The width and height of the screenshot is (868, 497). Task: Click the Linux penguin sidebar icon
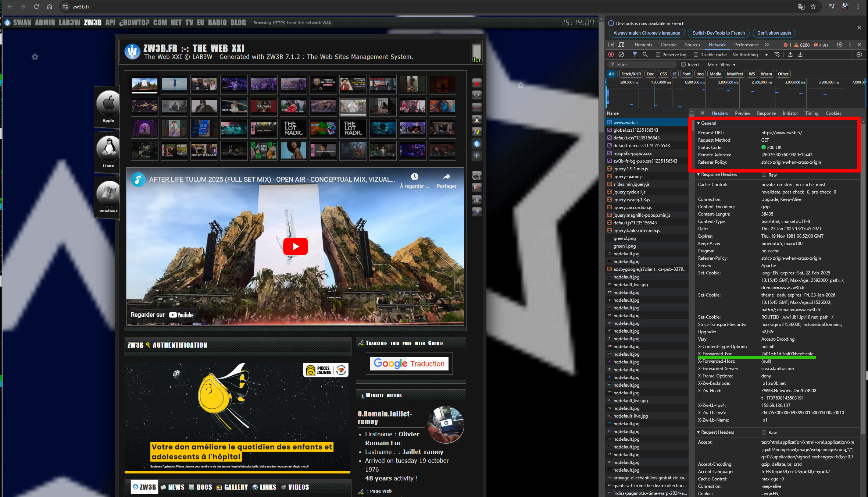click(108, 149)
